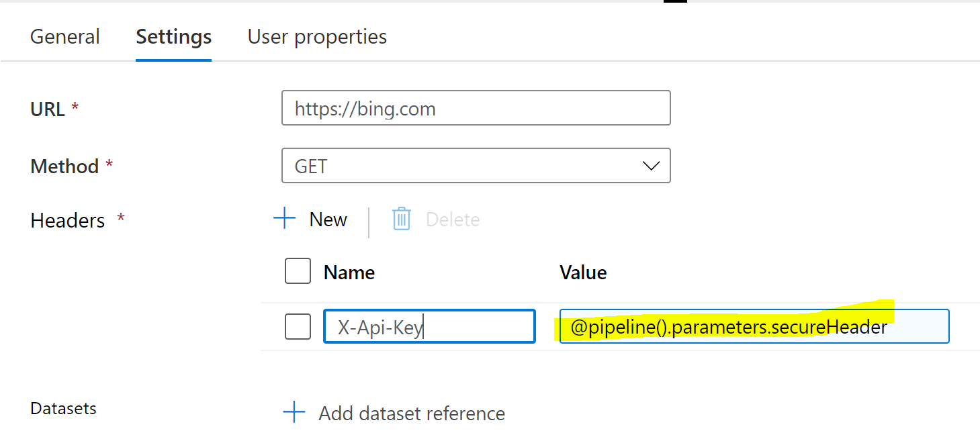Click the Name column header

pos(349,272)
